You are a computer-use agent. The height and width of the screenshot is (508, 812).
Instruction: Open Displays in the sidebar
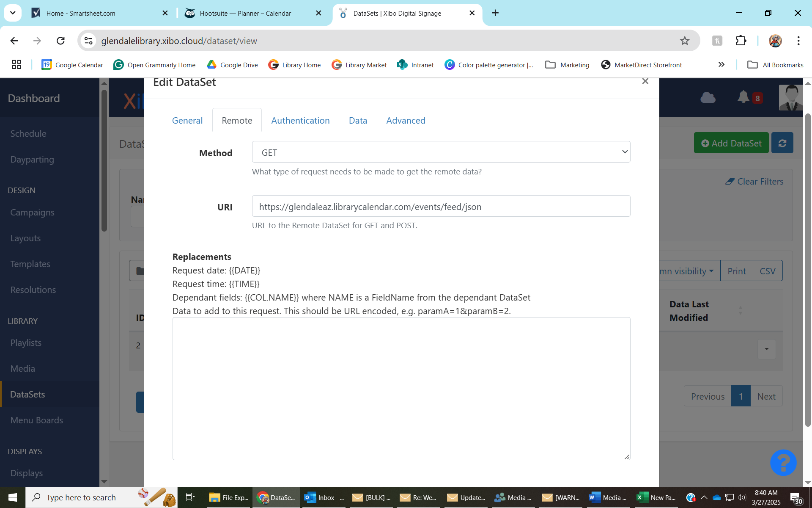27,473
